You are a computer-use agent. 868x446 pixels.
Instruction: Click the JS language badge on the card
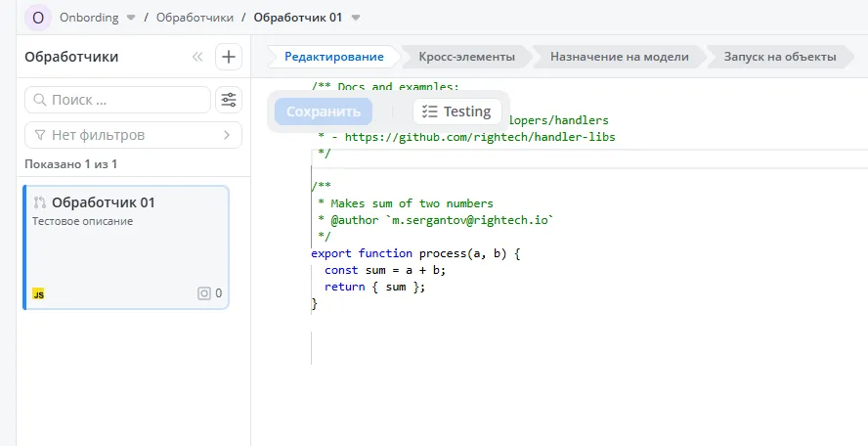[x=38, y=293]
